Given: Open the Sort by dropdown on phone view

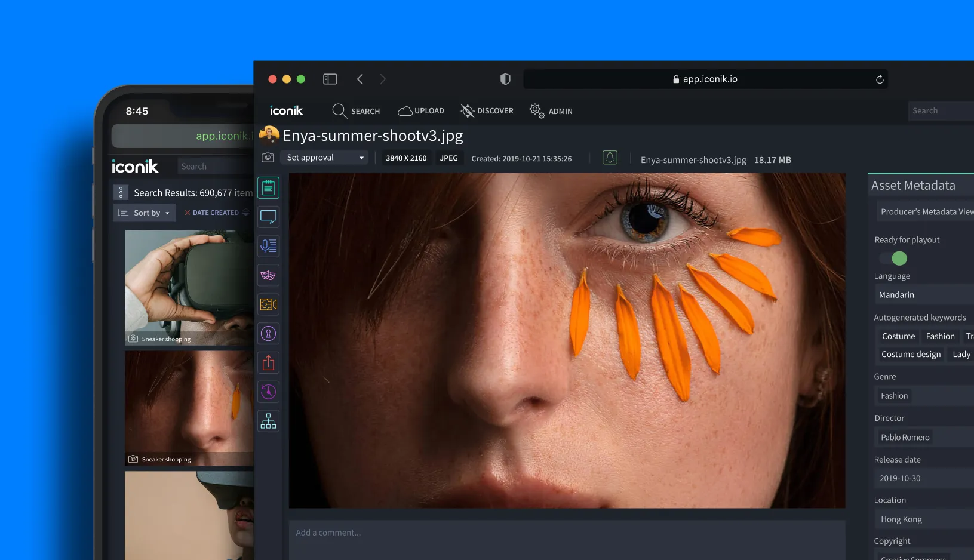Looking at the screenshot, I should pyautogui.click(x=144, y=213).
